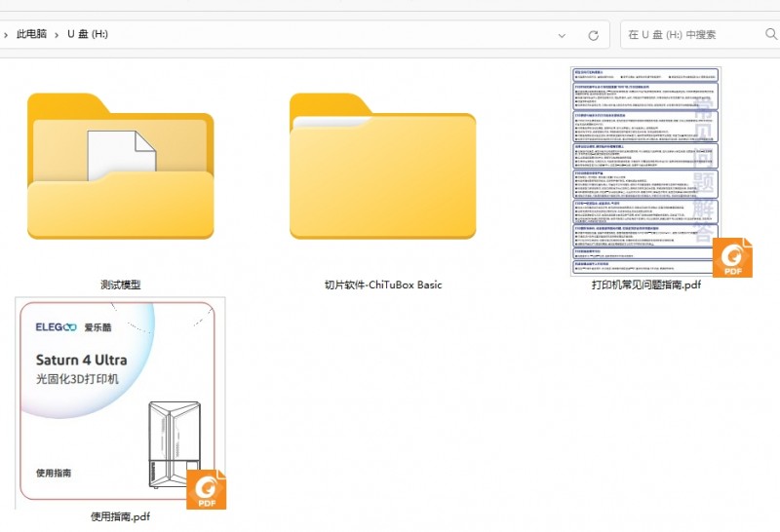The height and width of the screenshot is (532, 780).
Task: Open the address bar history dropdown
Action: [x=562, y=35]
